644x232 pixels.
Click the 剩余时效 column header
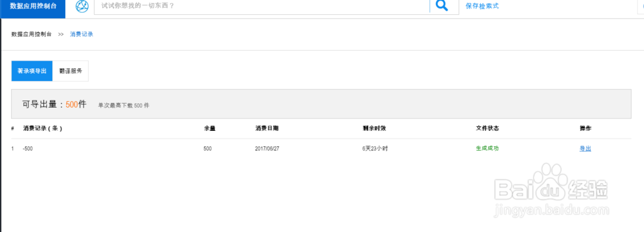[x=374, y=128]
